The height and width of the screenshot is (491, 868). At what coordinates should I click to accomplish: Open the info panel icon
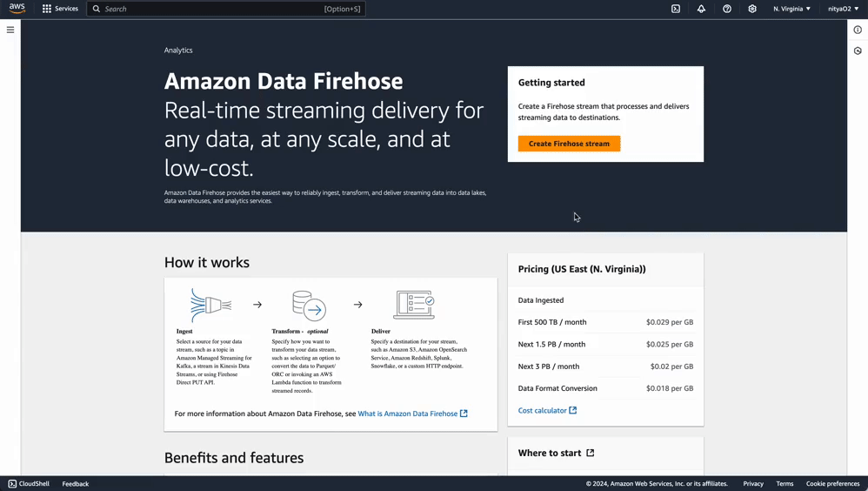tap(858, 30)
